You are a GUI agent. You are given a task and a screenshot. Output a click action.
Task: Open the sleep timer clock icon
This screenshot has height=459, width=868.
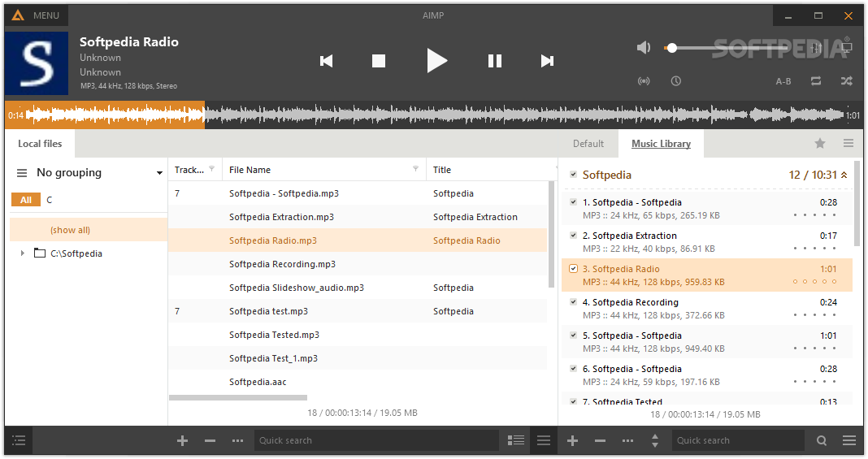point(675,81)
